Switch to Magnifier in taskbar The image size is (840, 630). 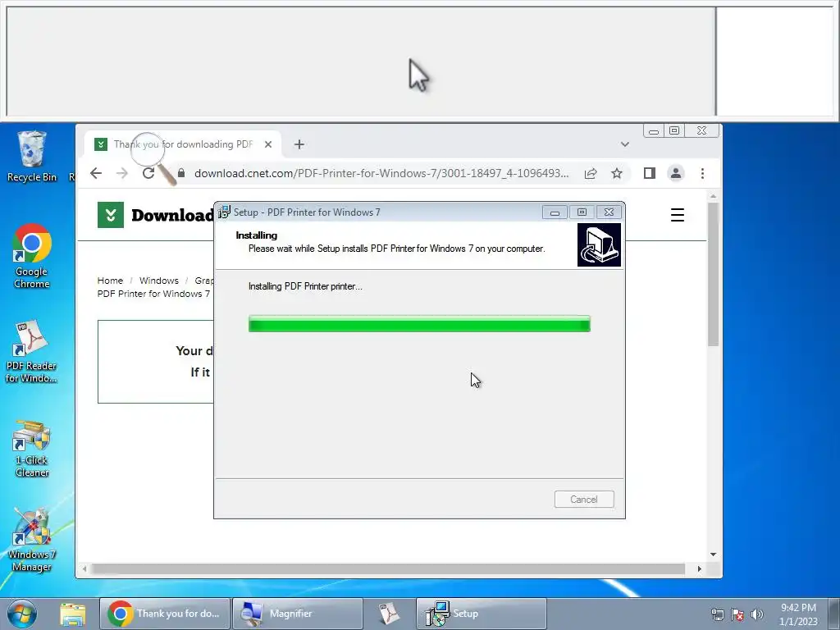[298, 614]
